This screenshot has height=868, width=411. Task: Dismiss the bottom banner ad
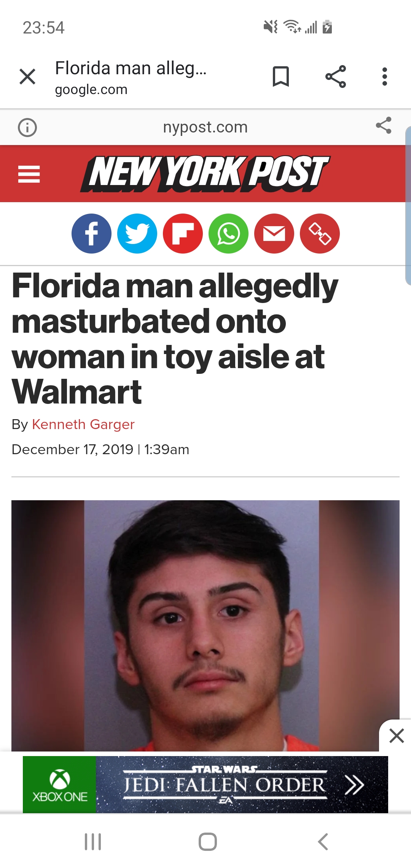coord(397,736)
